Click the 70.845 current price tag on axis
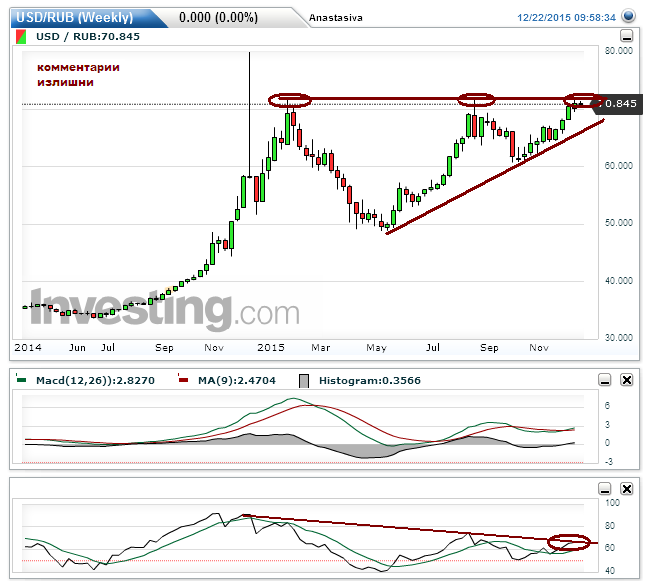Image resolution: width=645 pixels, height=581 pixels. tap(618, 103)
